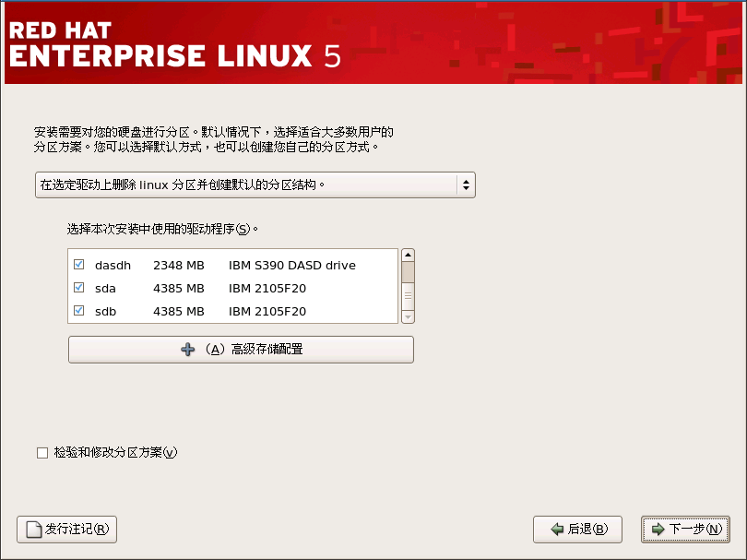
Task: Click the document icon on release notes button
Action: [x=34, y=530]
